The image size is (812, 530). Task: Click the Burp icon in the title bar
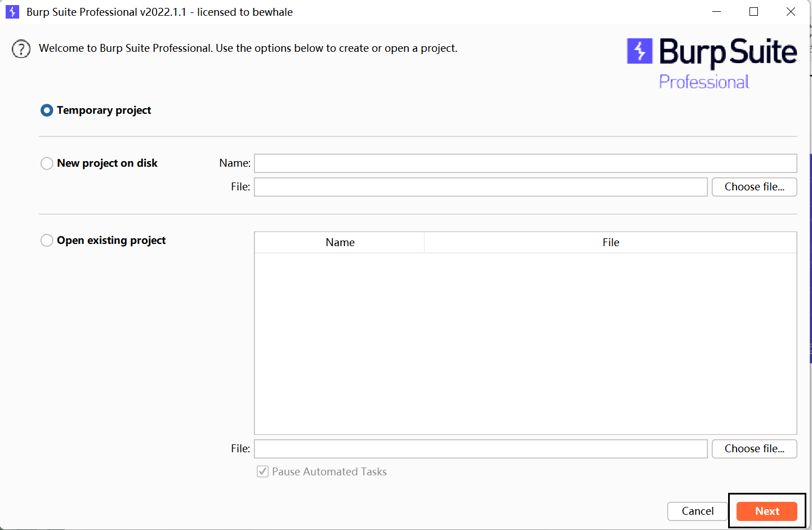pyautogui.click(x=12, y=11)
